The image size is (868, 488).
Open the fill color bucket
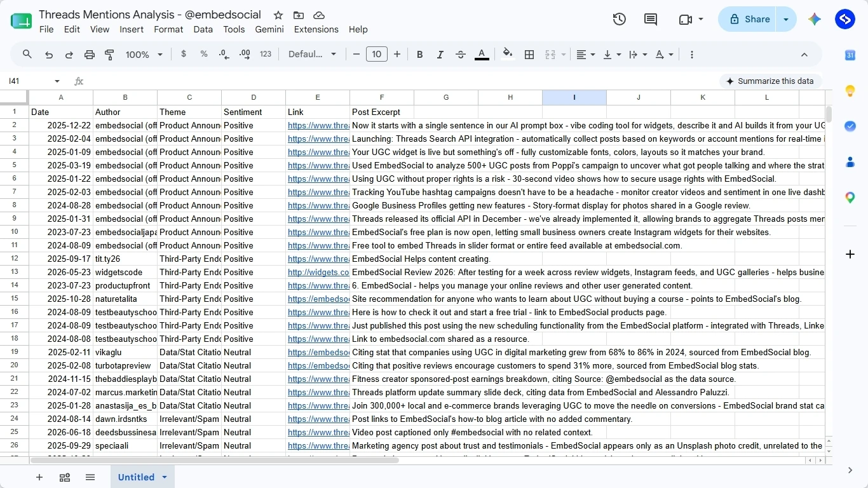coord(507,54)
